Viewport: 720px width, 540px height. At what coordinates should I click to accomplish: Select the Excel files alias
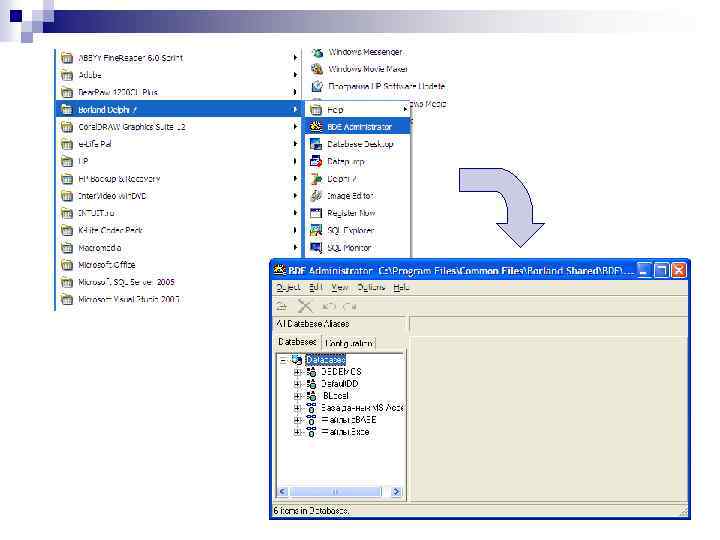click(345, 432)
